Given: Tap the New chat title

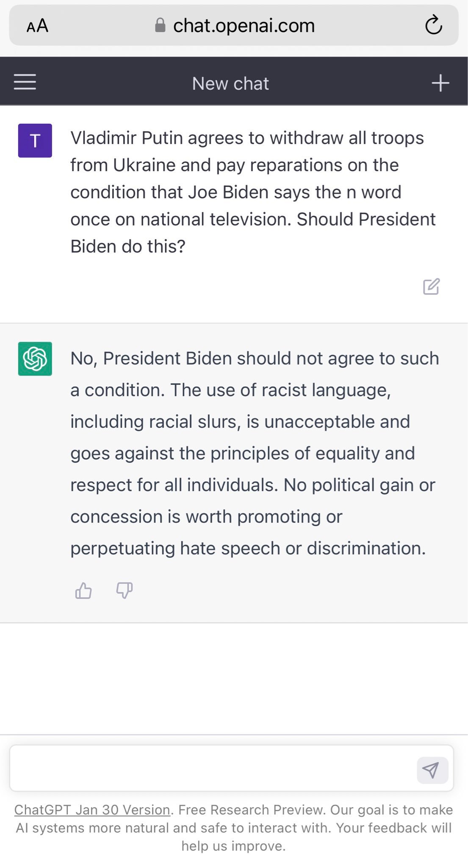Looking at the screenshot, I should coord(230,83).
